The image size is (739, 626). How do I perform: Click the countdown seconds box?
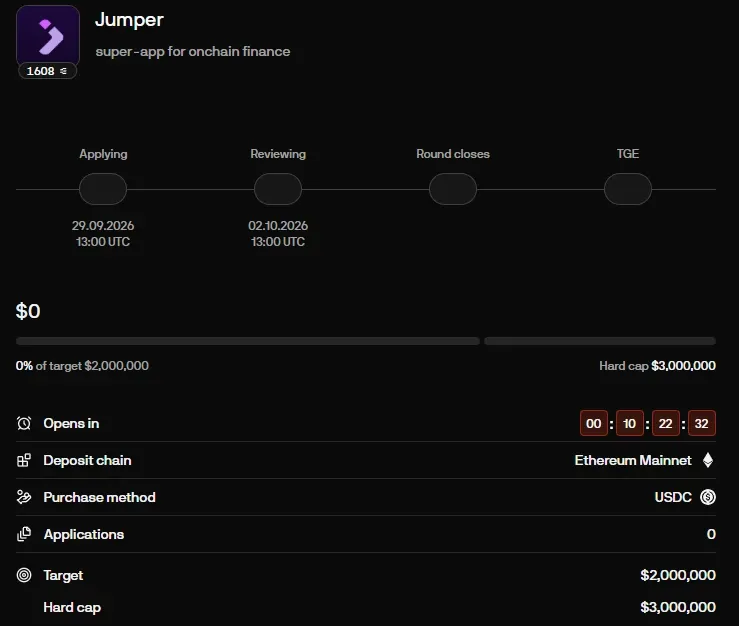[x=702, y=423]
